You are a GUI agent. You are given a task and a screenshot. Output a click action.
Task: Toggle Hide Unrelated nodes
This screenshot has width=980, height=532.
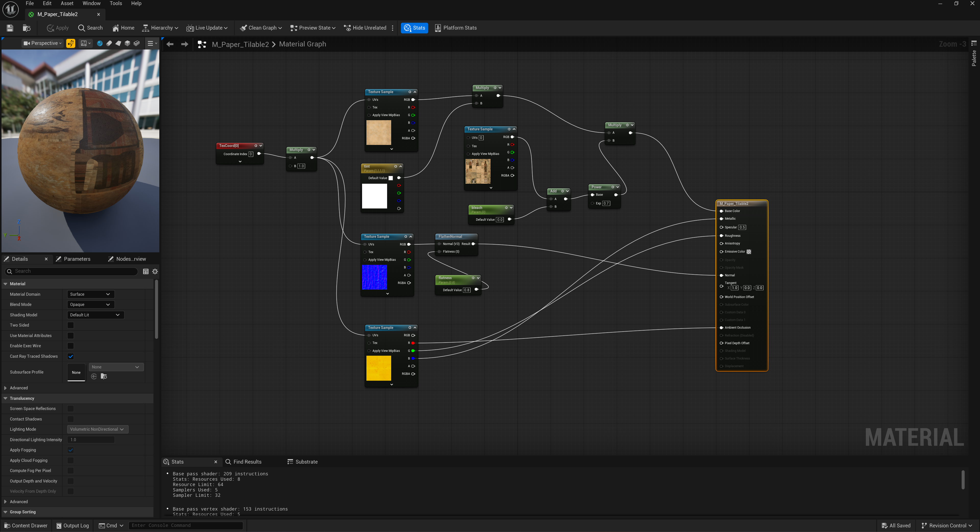[x=365, y=28]
